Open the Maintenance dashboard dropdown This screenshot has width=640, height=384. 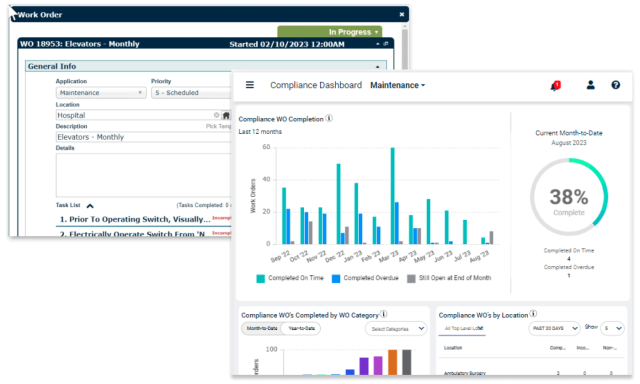[398, 85]
